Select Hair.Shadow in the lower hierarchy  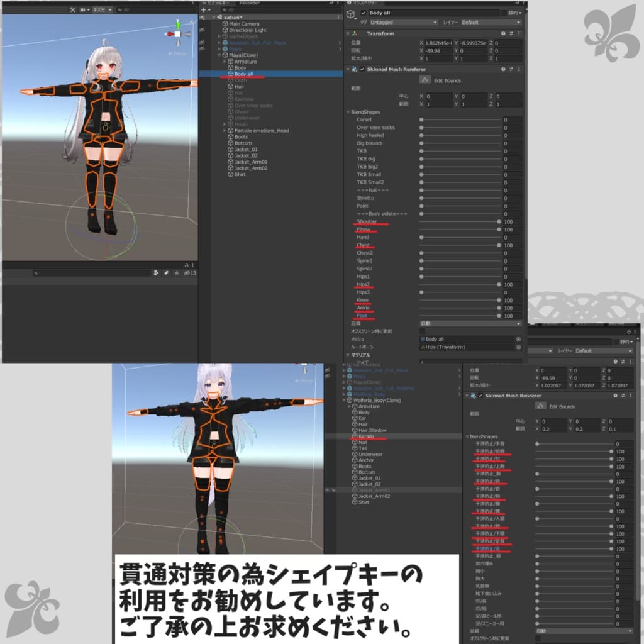click(372, 430)
